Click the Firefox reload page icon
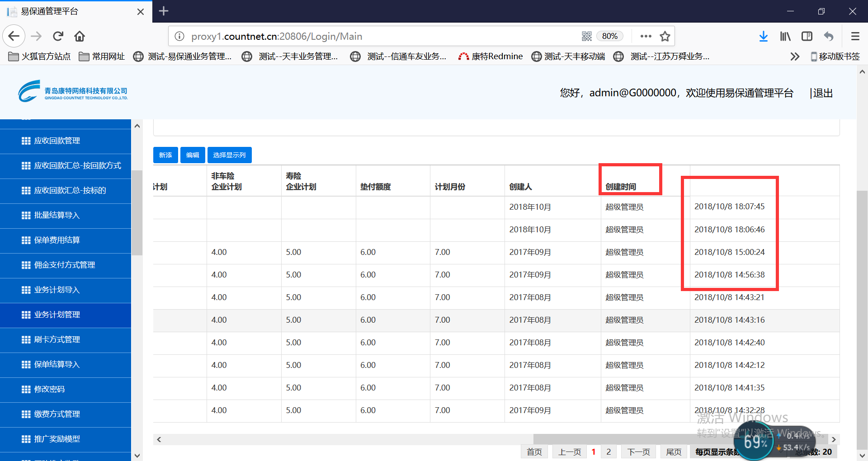This screenshot has height=461, width=868. (x=58, y=36)
